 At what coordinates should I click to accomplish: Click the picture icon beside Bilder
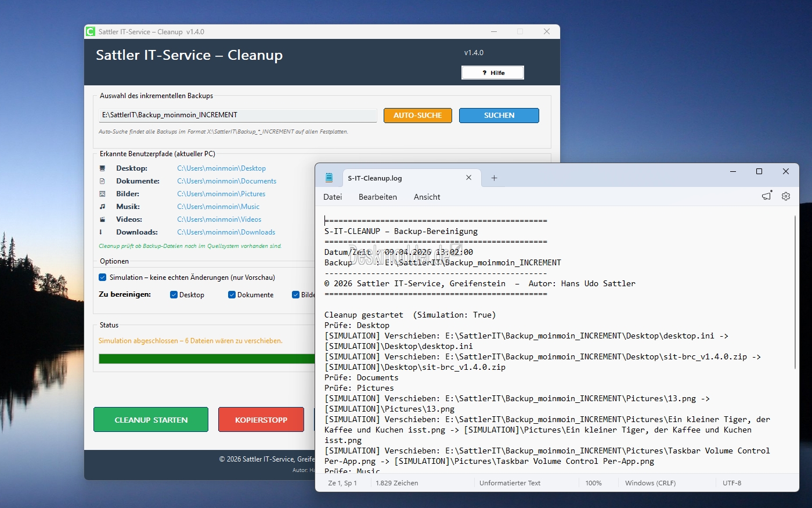(x=102, y=194)
